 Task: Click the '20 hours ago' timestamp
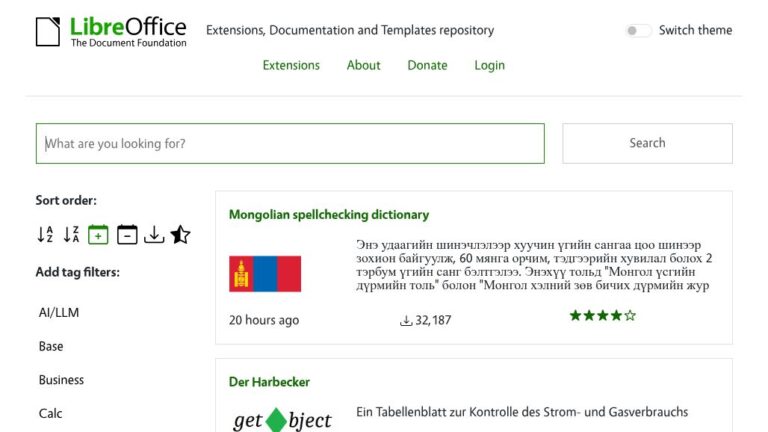264,320
